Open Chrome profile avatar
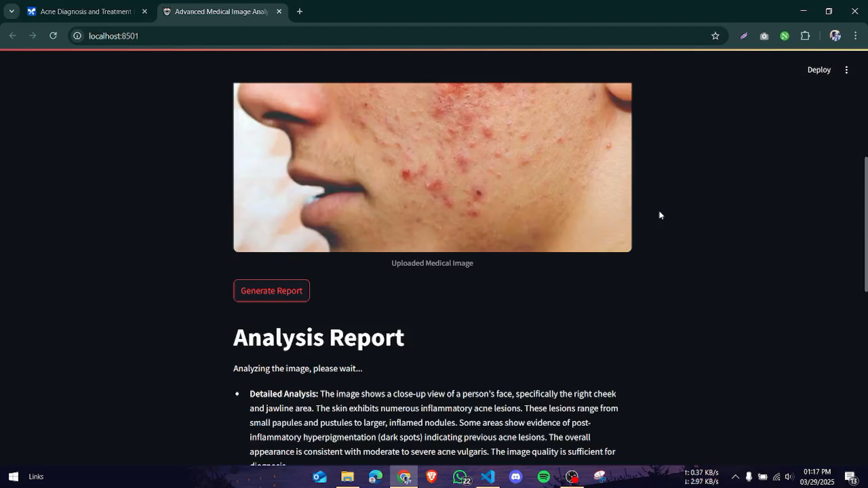This screenshot has width=868, height=488. pyautogui.click(x=835, y=36)
